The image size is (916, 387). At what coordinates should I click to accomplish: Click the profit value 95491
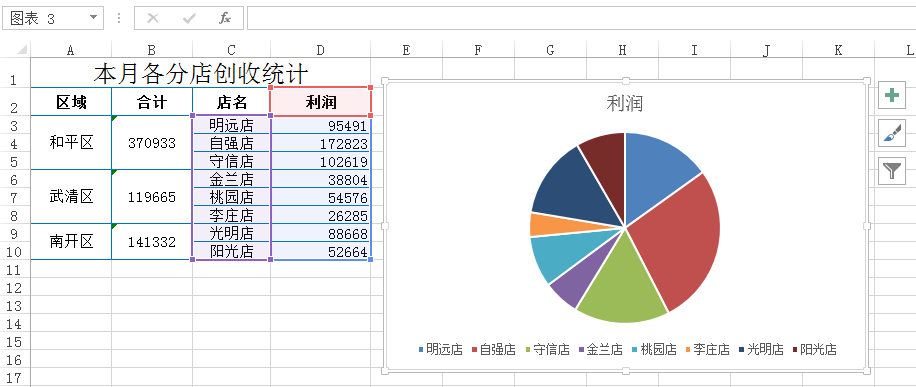(x=321, y=125)
